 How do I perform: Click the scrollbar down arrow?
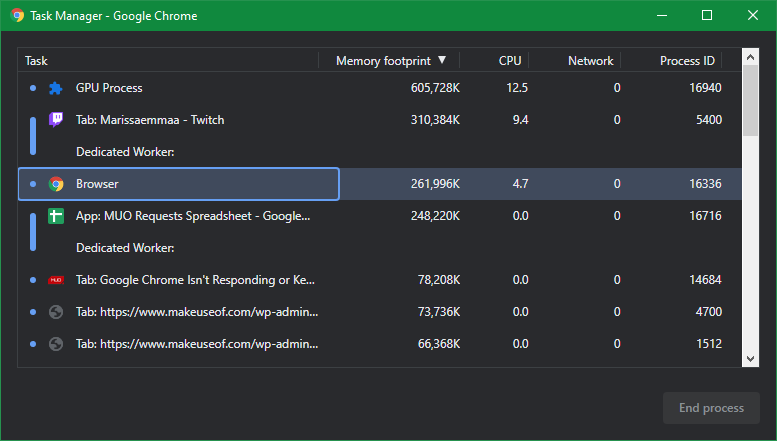pyautogui.click(x=750, y=357)
